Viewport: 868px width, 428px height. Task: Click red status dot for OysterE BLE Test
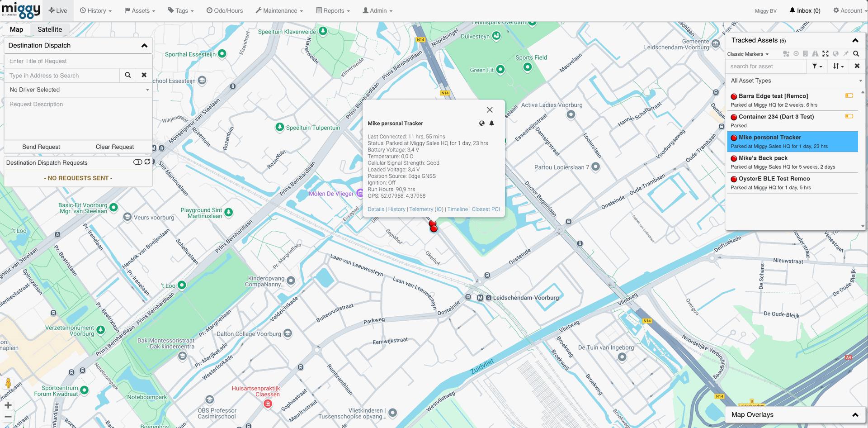pos(734,179)
